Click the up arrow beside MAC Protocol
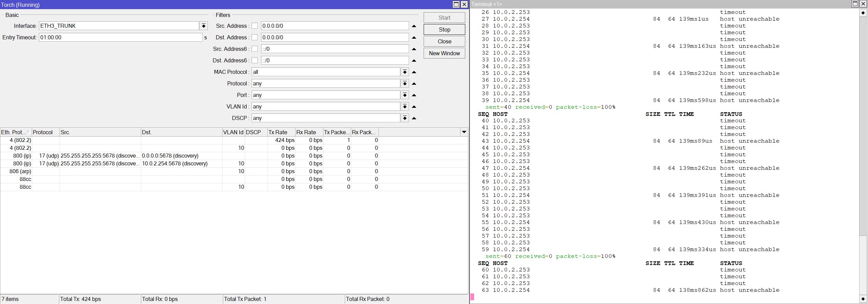 [414, 72]
